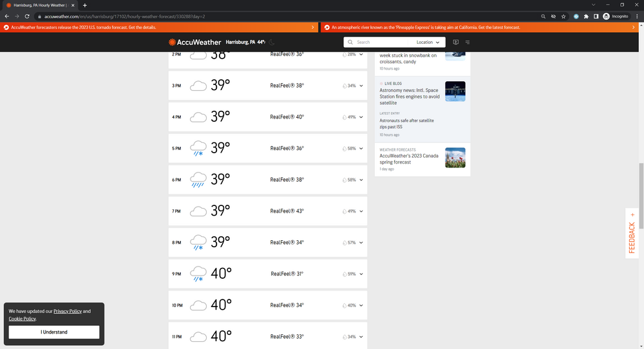Open the video icon beside the search box
This screenshot has width=644, height=349.
click(455, 42)
